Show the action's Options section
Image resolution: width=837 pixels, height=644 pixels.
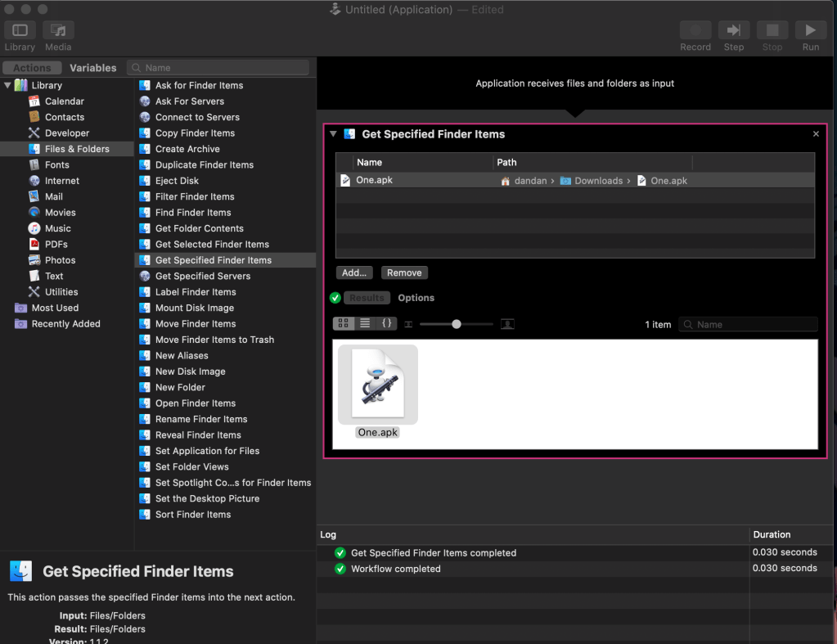coord(416,298)
